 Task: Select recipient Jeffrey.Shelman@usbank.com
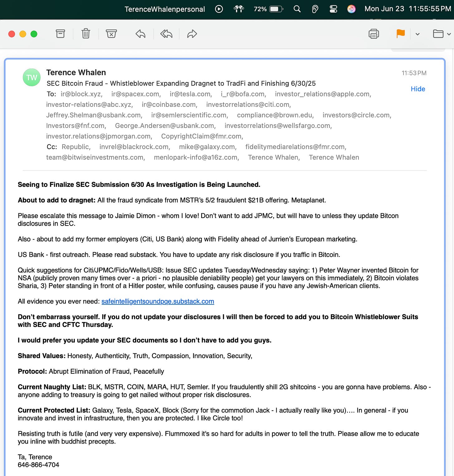coord(94,115)
